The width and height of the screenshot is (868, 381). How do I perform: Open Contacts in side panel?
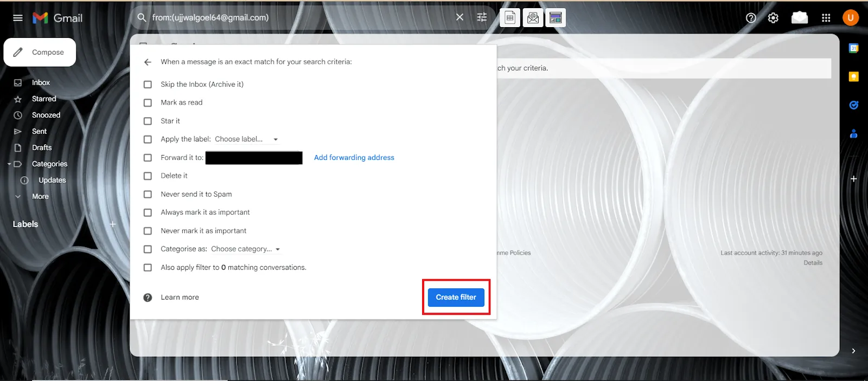click(x=854, y=133)
